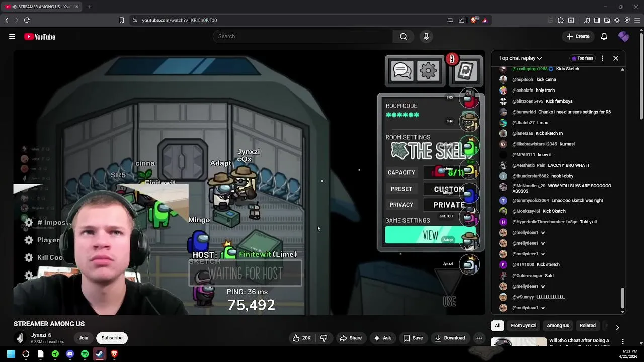Open Brave playlist music note icon
The height and width of the screenshot is (362, 644).
[587, 20]
